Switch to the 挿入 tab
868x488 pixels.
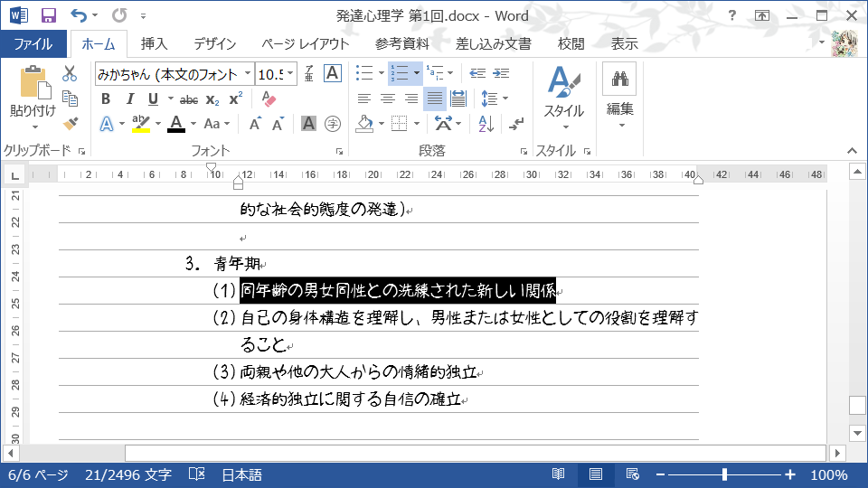click(x=154, y=43)
